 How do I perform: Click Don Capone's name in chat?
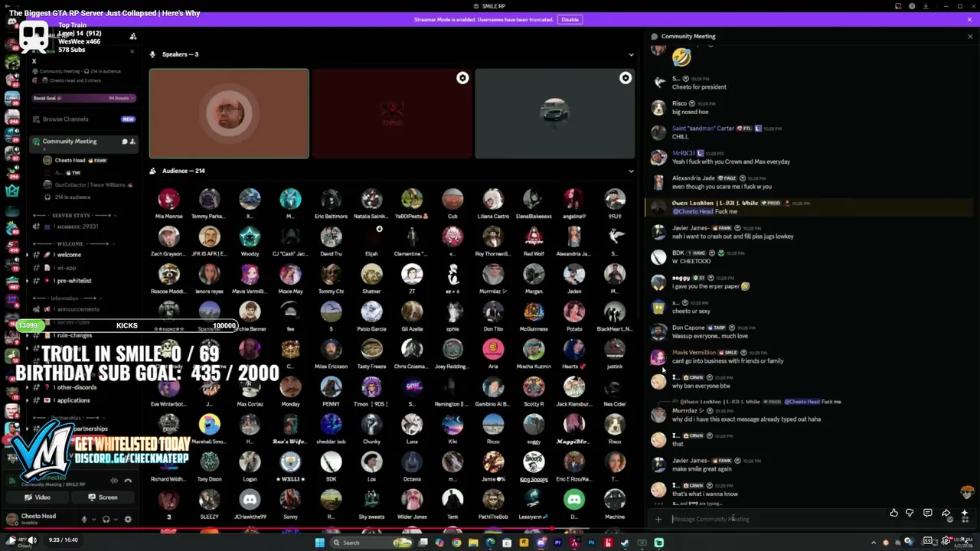[688, 328]
